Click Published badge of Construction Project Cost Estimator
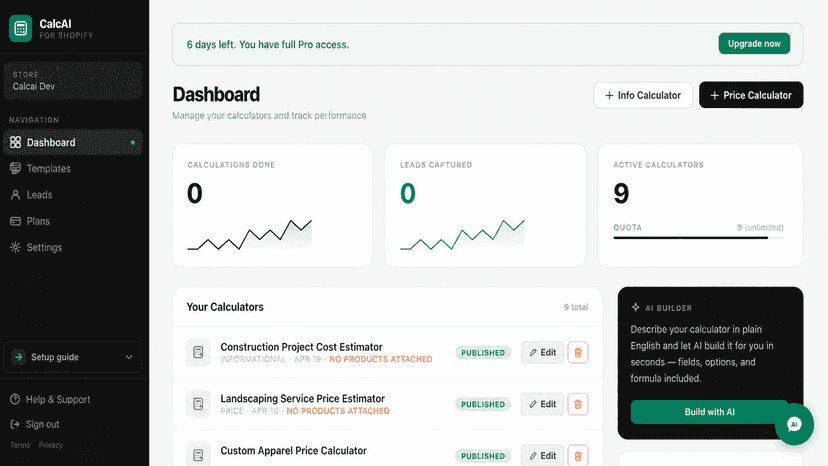828x466 pixels. click(x=483, y=353)
